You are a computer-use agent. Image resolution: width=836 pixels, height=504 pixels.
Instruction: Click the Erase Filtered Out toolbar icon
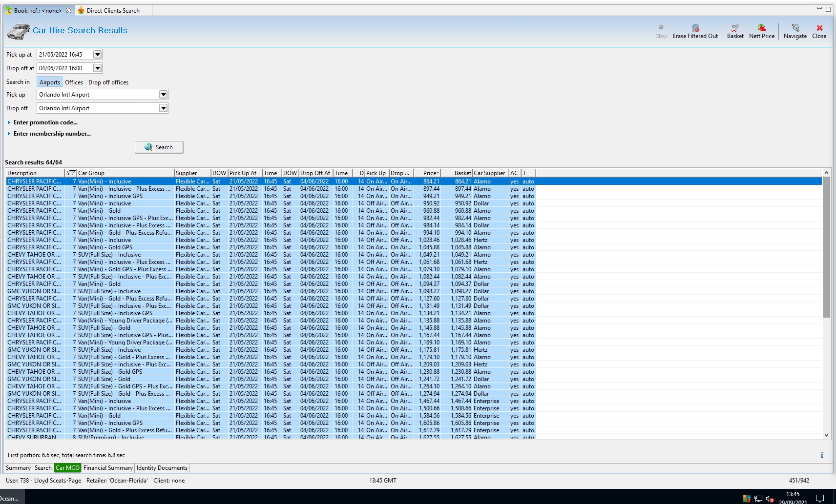695,32
